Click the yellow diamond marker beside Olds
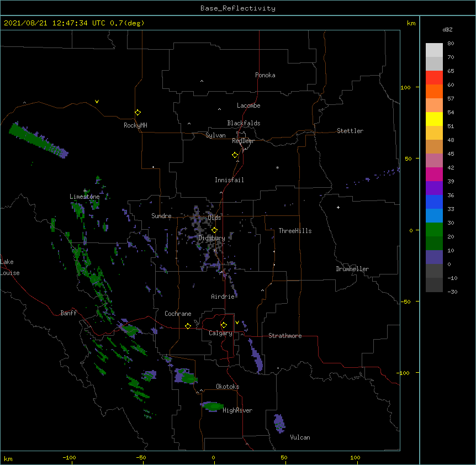 (x=214, y=230)
